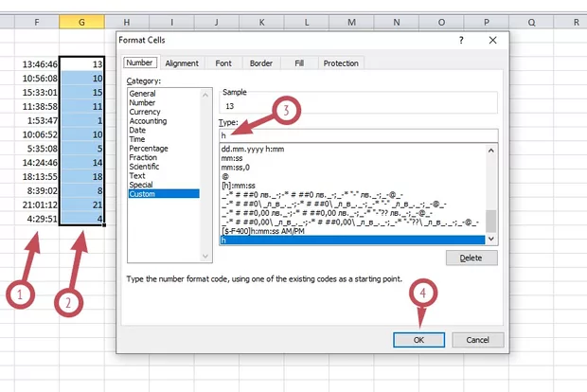Image resolution: width=587 pixels, height=392 pixels.
Task: Close the Format Cells dialog
Action: click(489, 40)
